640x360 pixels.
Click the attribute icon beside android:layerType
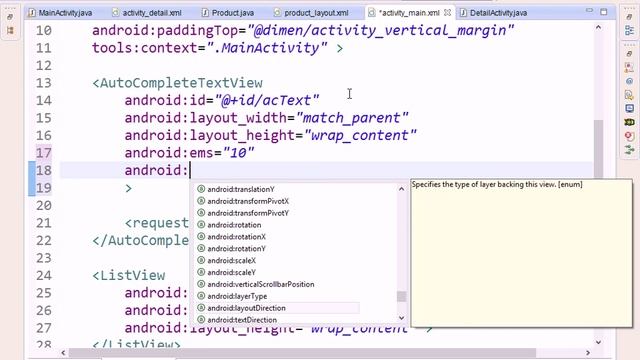(x=201, y=296)
